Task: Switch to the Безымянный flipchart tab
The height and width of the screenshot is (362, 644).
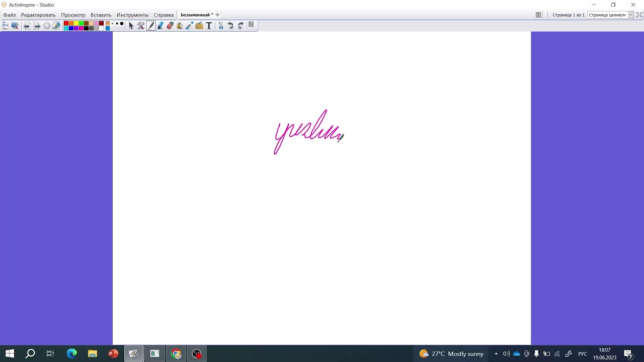Action: click(197, 15)
